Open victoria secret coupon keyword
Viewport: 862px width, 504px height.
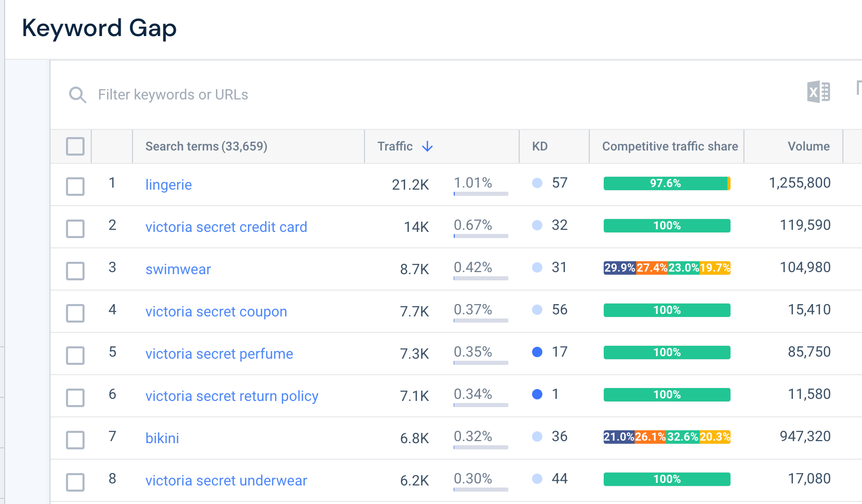pyautogui.click(x=216, y=311)
